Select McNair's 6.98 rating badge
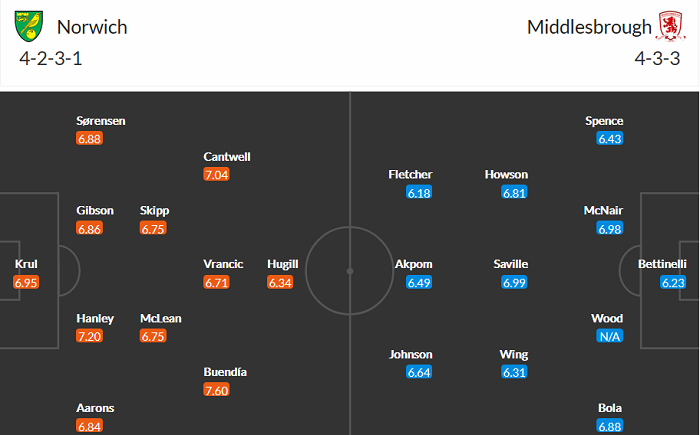This screenshot has height=435, width=700. pyautogui.click(x=609, y=229)
